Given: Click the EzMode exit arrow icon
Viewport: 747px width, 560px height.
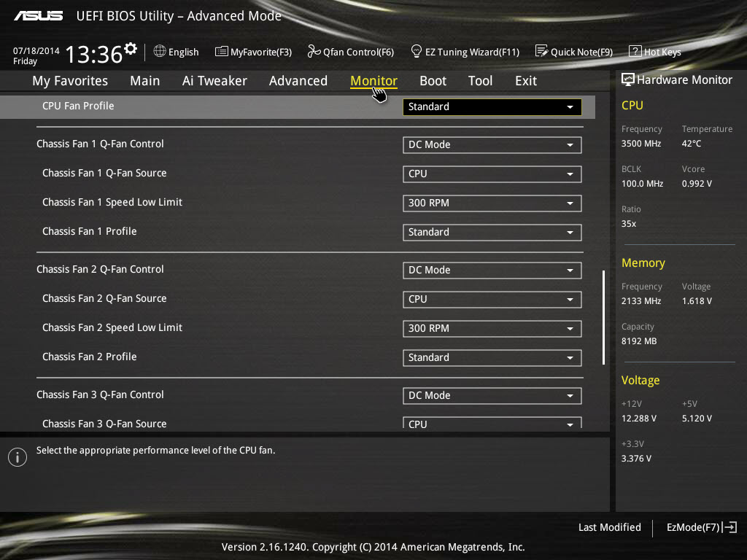Looking at the screenshot, I should pos(729,527).
